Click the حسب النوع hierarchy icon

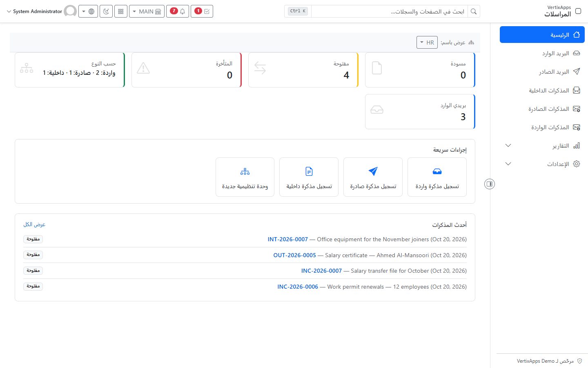click(27, 68)
